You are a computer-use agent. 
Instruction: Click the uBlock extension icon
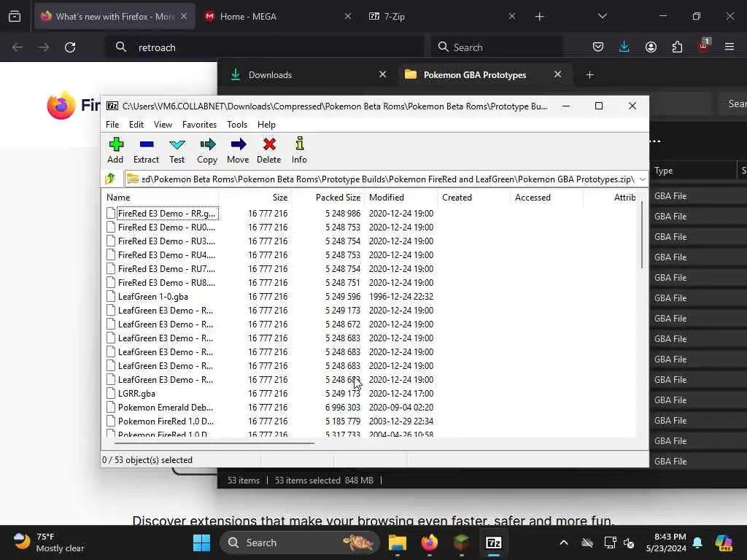pos(704,46)
